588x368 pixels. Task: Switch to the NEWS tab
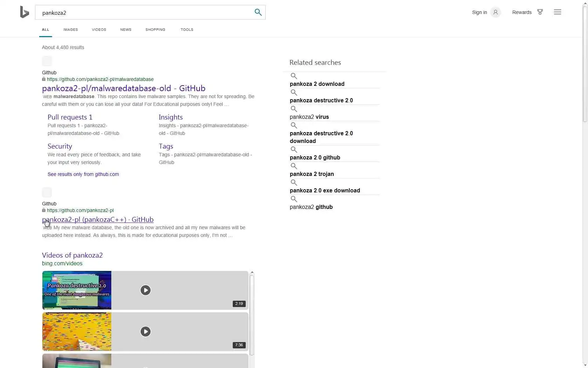click(x=126, y=30)
